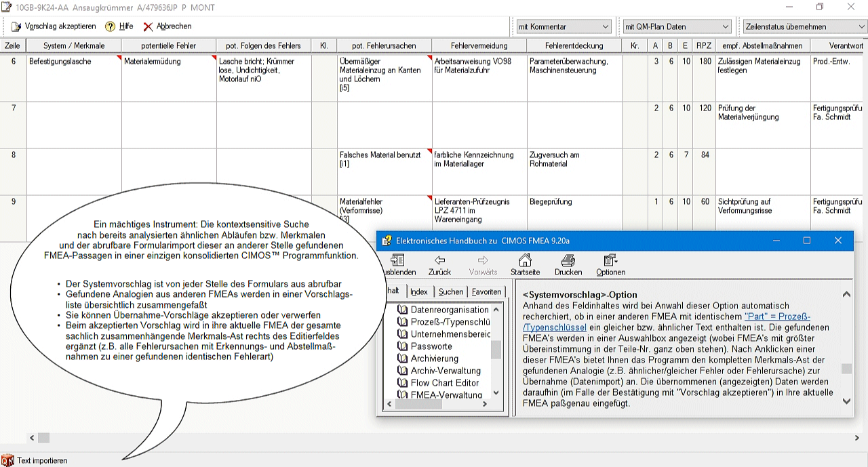
Task: Select the 'Zugversuch am Rohmaterial' cell
Action: tap(574, 171)
